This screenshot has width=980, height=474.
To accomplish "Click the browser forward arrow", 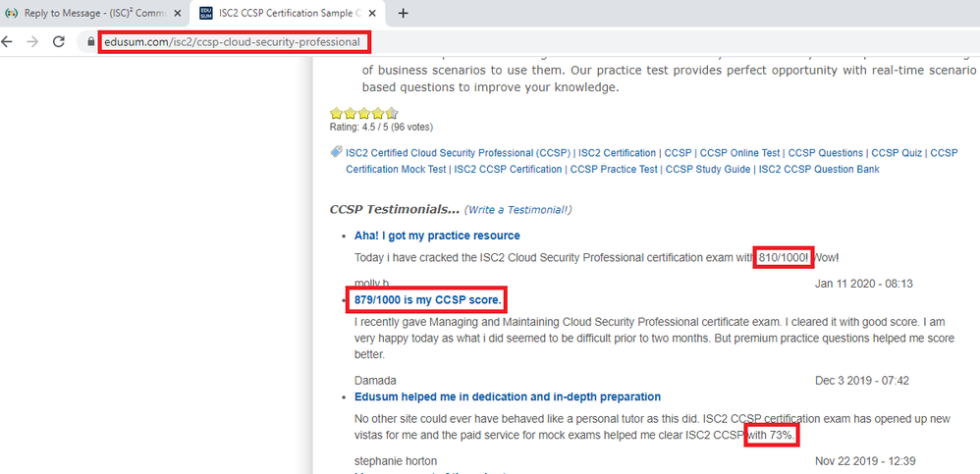I will click(x=32, y=42).
